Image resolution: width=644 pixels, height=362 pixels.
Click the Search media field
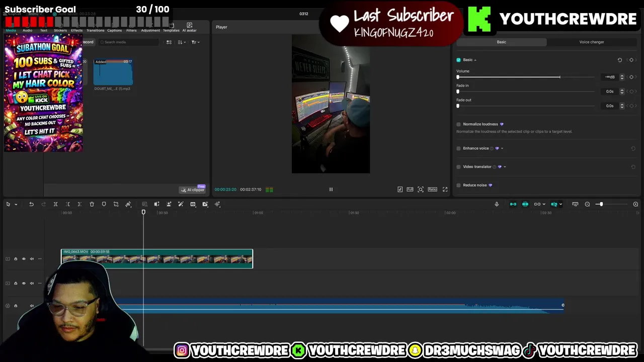(x=128, y=42)
